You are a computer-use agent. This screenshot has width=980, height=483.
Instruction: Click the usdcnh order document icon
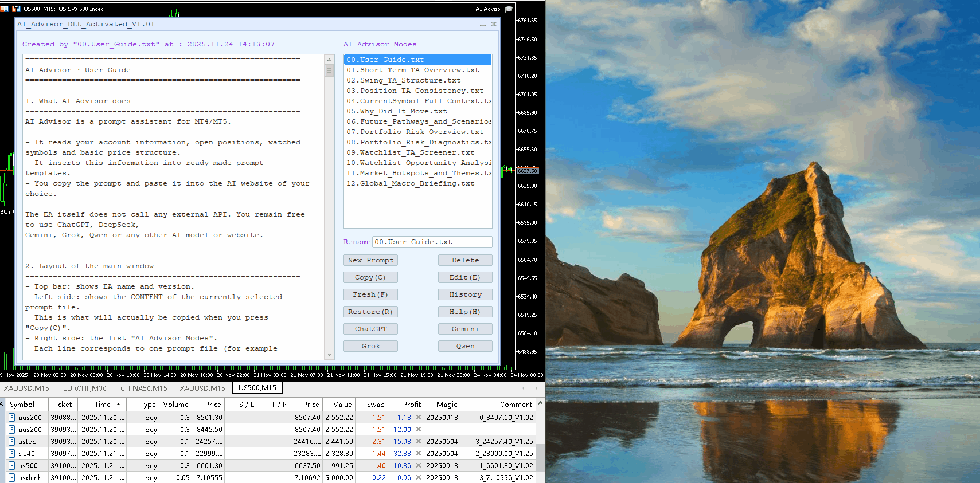11,478
